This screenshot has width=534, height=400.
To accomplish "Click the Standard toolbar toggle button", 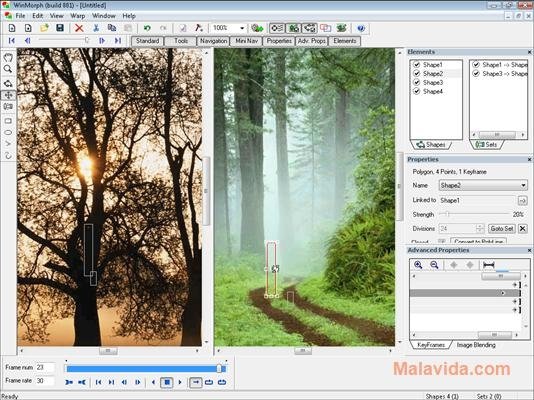I will [x=147, y=41].
